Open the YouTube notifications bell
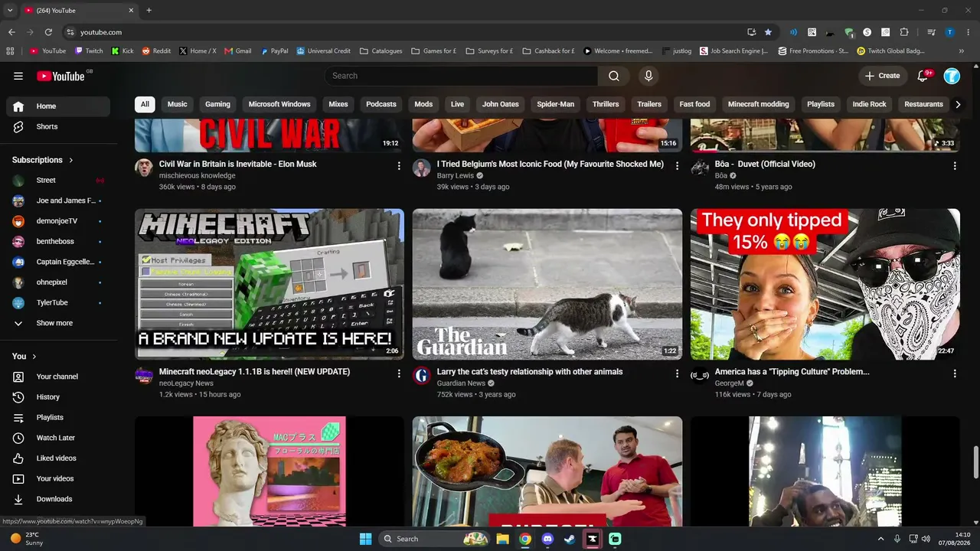This screenshot has height=551, width=980. pos(923,76)
